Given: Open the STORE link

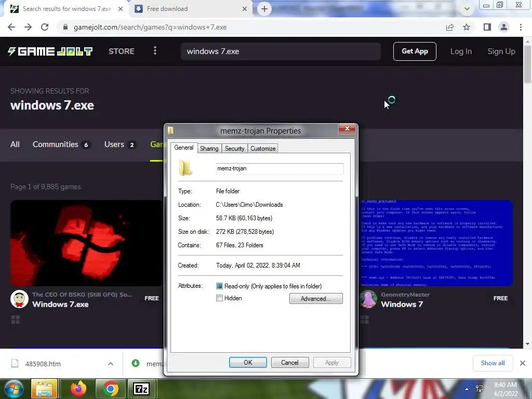Looking at the screenshot, I should pyautogui.click(x=122, y=51).
